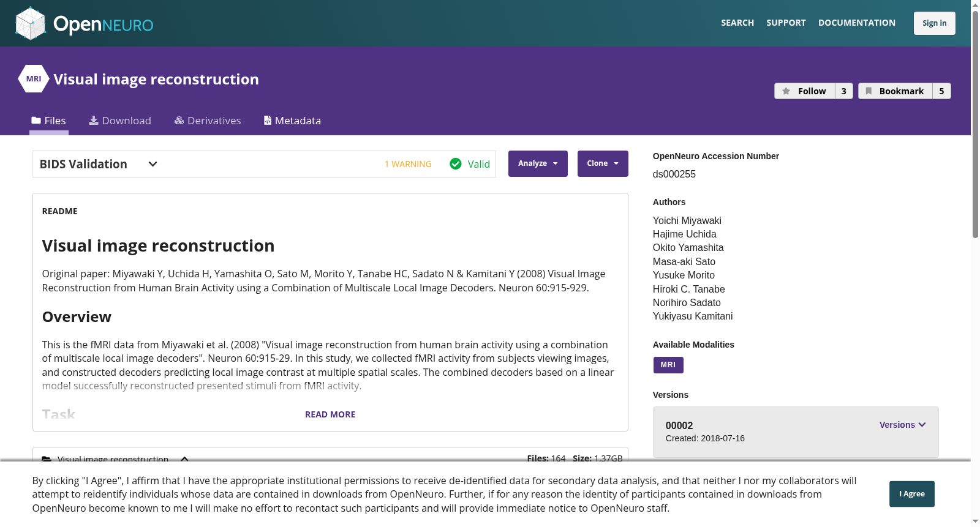Click the Overview heading in README
This screenshot has width=980, height=527.
[x=77, y=316]
